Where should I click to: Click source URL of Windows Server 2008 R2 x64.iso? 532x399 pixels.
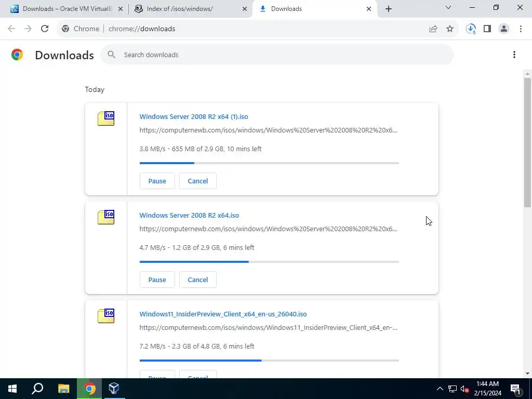[269, 229]
